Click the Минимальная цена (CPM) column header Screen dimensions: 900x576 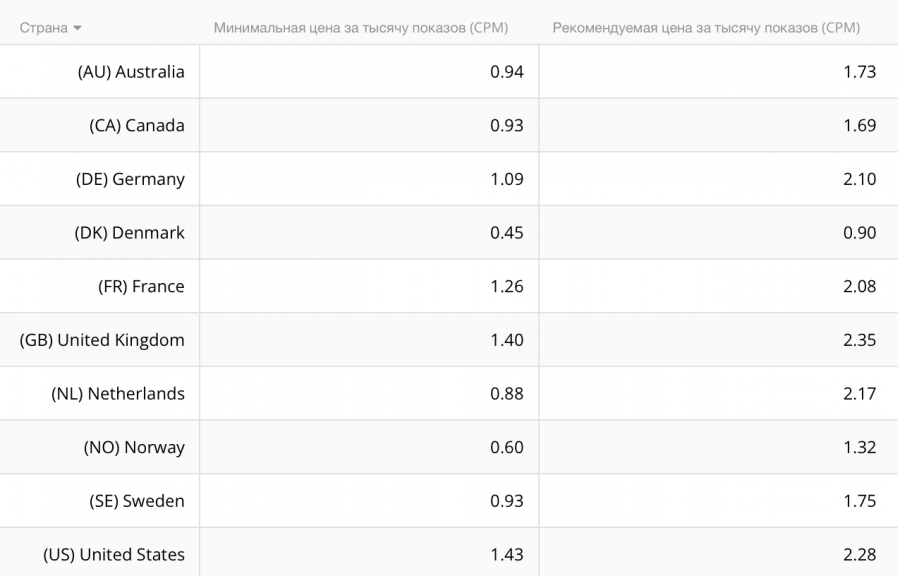point(361,28)
